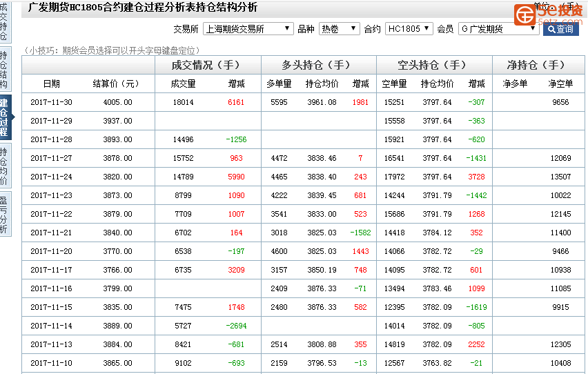Click the 结算价（元） column header
The image size is (588, 374).
click(x=116, y=83)
